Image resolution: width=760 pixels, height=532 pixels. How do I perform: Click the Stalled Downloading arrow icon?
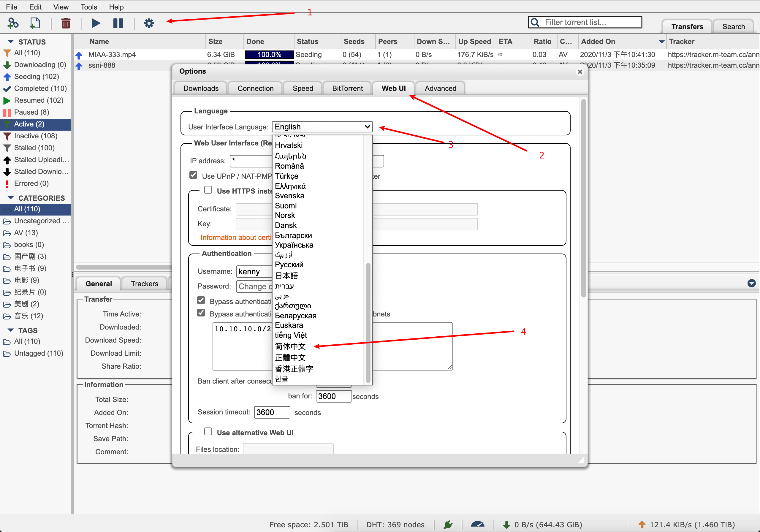point(7,172)
